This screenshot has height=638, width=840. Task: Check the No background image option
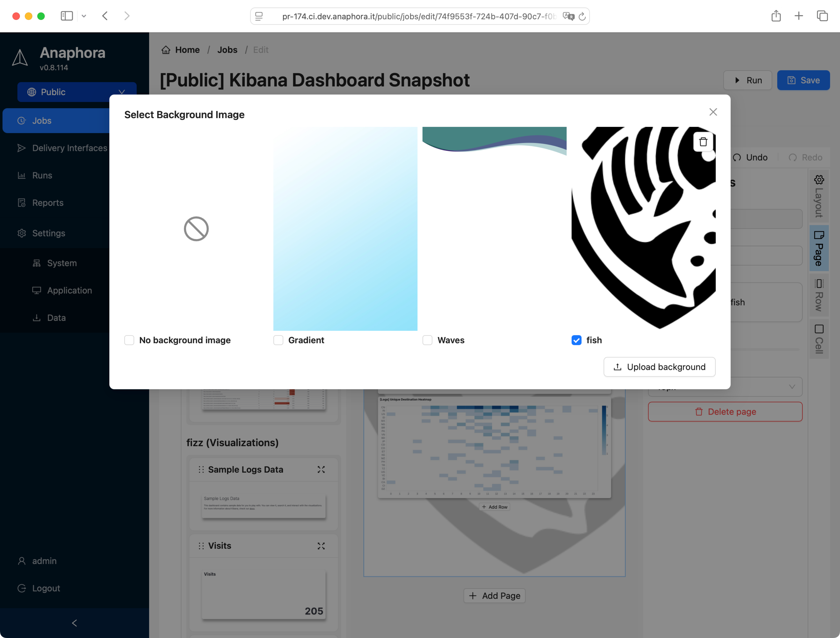(x=130, y=340)
